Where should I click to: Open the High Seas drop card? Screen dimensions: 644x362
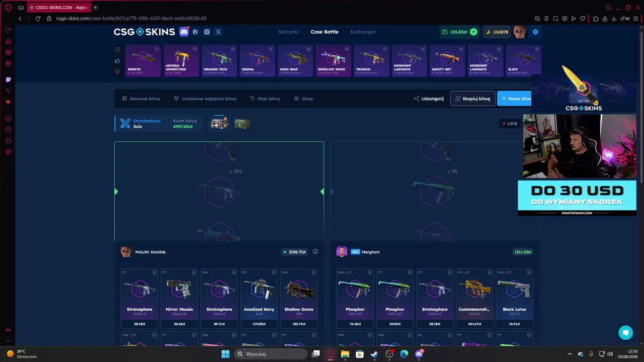pos(295,61)
